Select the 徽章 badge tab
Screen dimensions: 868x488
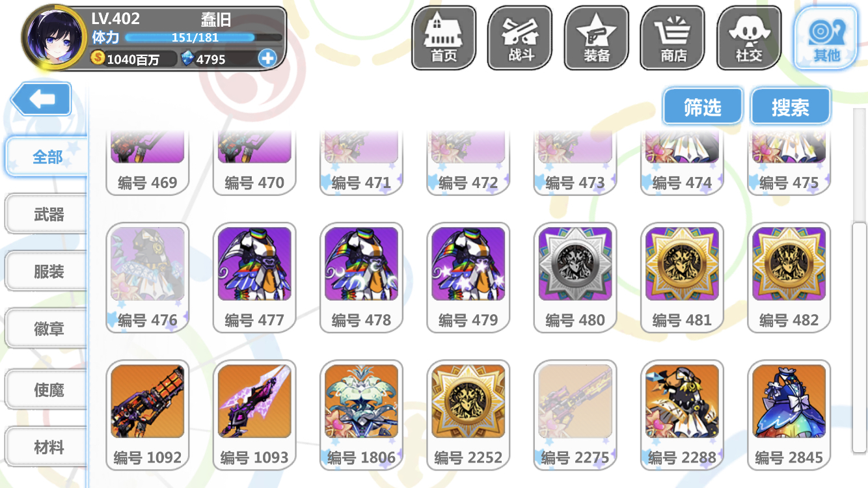47,329
